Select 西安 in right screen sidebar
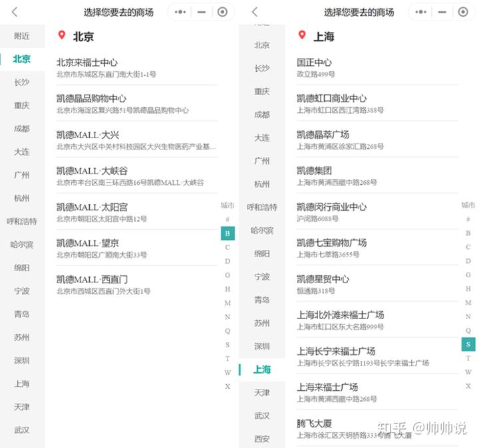The width and height of the screenshot is (479, 448). (x=262, y=439)
